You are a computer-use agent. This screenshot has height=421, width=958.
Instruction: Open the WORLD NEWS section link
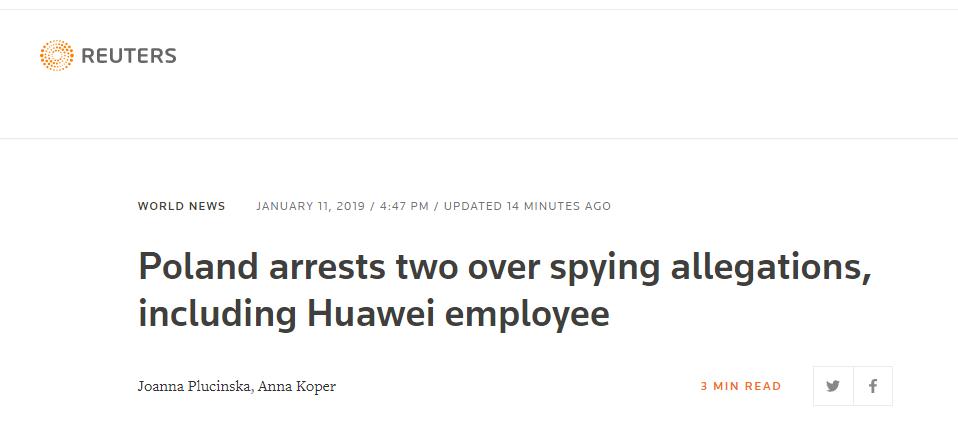pos(182,206)
